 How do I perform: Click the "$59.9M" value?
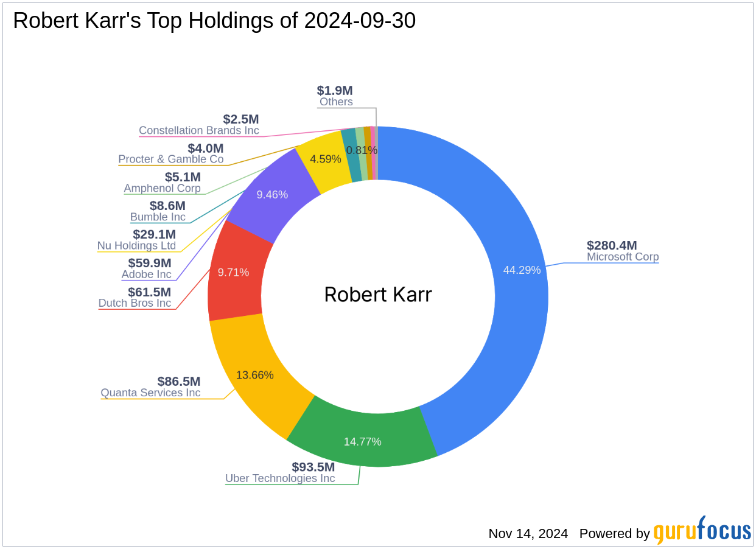[150, 263]
